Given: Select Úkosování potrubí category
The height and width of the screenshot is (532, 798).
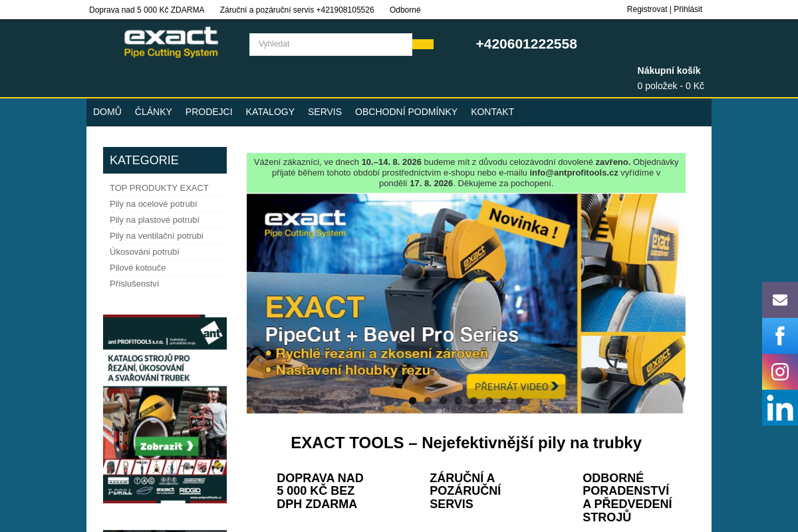Looking at the screenshot, I should (144, 252).
